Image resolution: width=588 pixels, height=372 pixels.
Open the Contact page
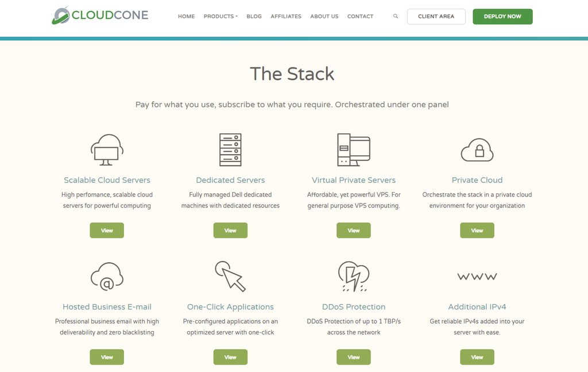click(360, 17)
